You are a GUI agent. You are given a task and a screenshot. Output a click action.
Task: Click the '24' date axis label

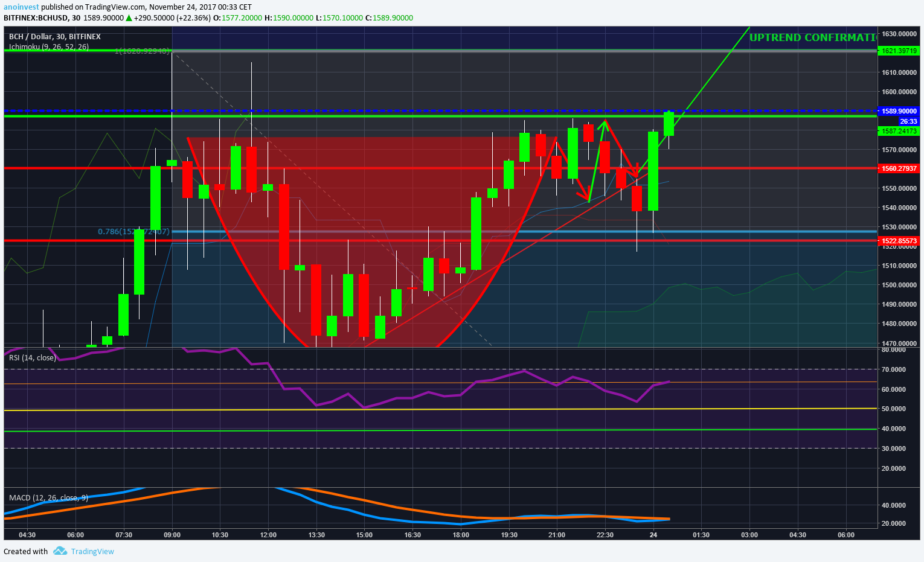point(653,535)
